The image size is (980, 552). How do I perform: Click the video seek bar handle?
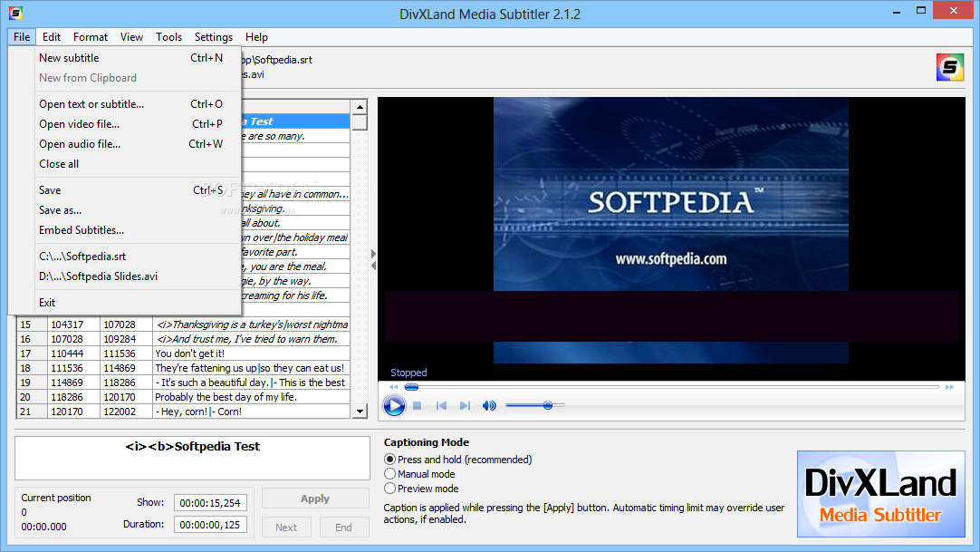(x=411, y=387)
